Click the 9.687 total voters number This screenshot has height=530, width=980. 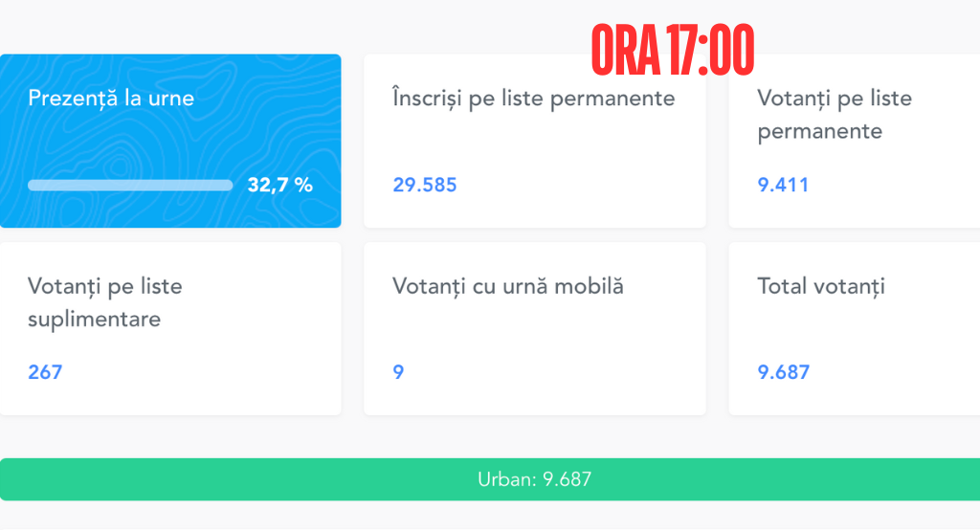click(x=784, y=372)
